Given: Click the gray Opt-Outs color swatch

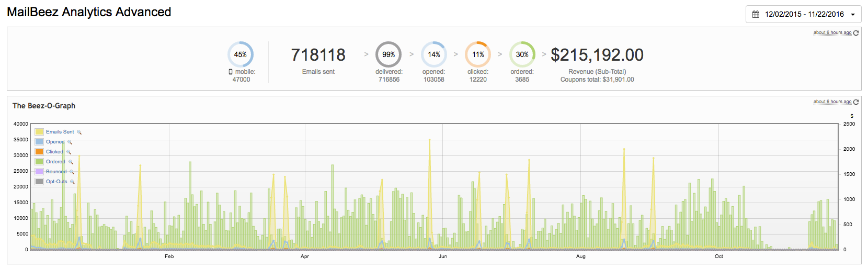Looking at the screenshot, I should pyautogui.click(x=39, y=182).
